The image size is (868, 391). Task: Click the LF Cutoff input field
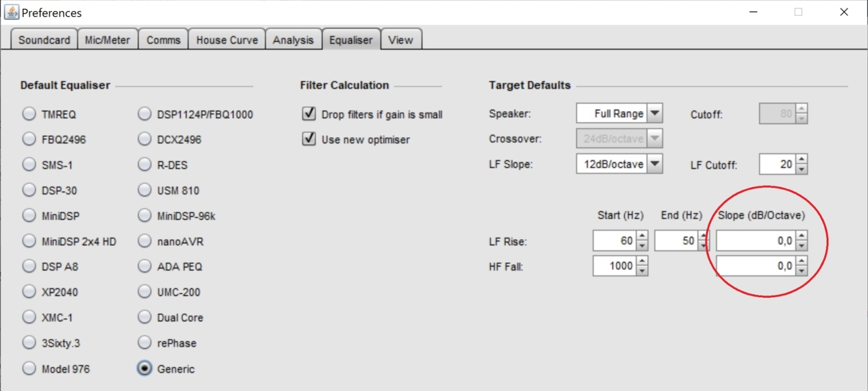point(778,164)
